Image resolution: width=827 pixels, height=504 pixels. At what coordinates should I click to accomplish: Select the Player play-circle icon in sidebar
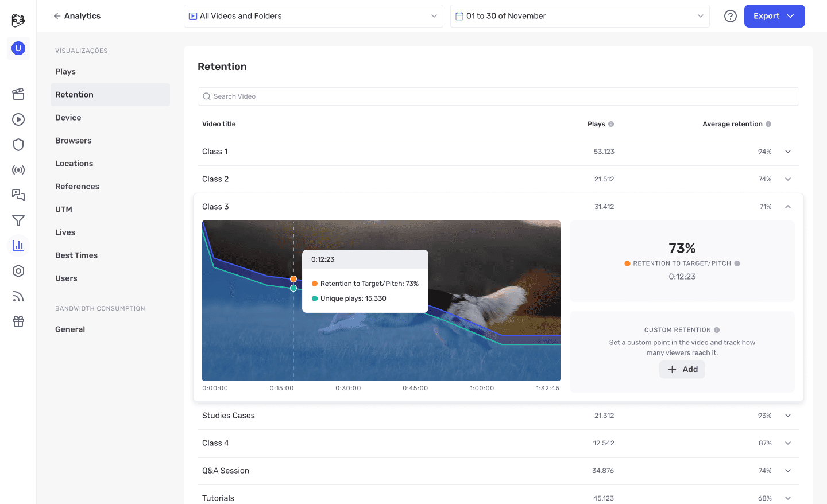pos(18,119)
